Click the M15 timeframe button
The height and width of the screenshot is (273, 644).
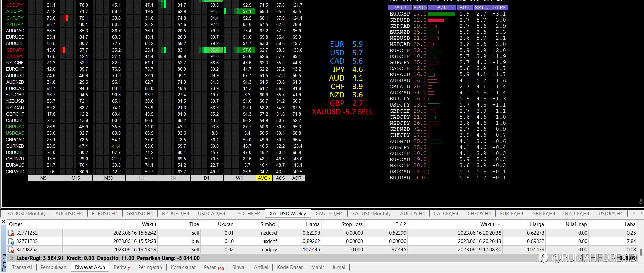point(76,178)
